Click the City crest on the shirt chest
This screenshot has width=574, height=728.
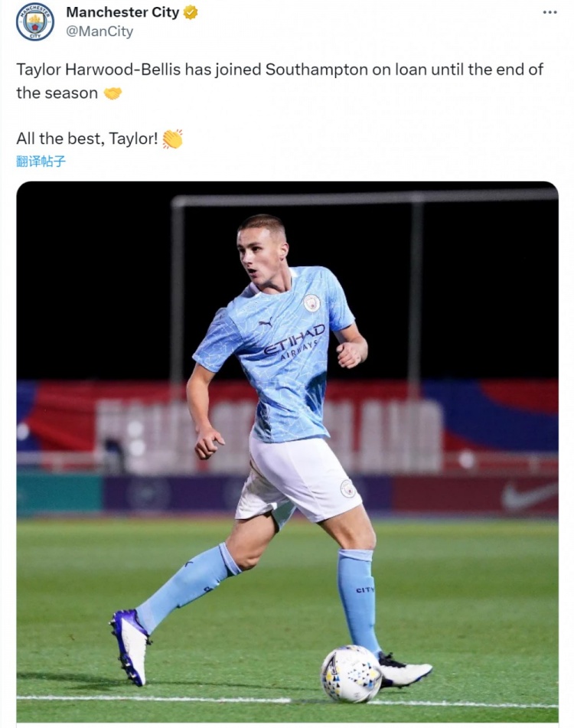pyautogui.click(x=311, y=303)
